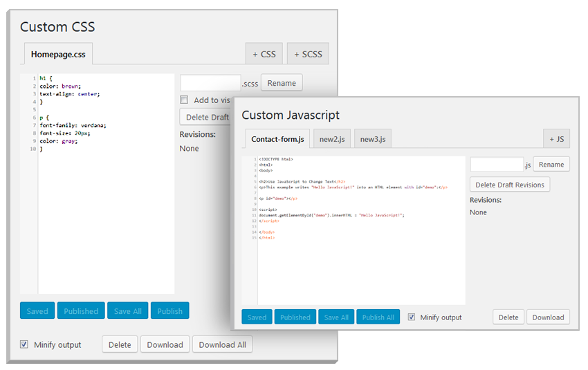Select the Contact-form.js tab
588x370 pixels.
tap(277, 139)
